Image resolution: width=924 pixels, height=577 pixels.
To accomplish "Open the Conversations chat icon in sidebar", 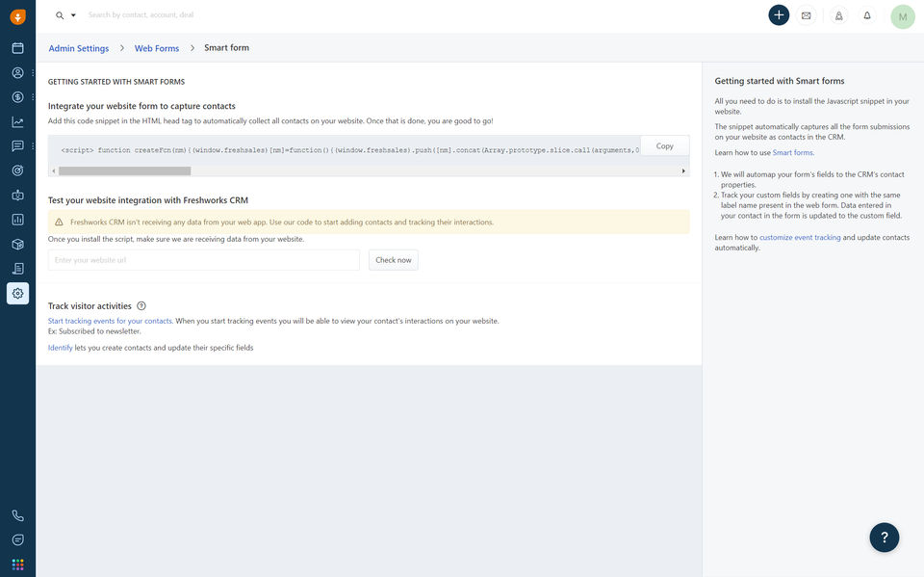I will point(17,145).
